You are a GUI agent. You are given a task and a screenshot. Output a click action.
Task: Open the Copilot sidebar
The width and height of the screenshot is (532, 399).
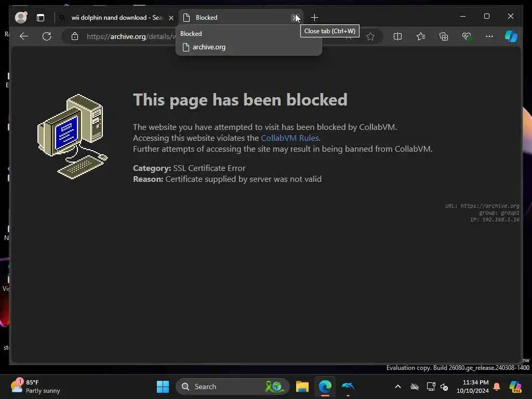511,36
